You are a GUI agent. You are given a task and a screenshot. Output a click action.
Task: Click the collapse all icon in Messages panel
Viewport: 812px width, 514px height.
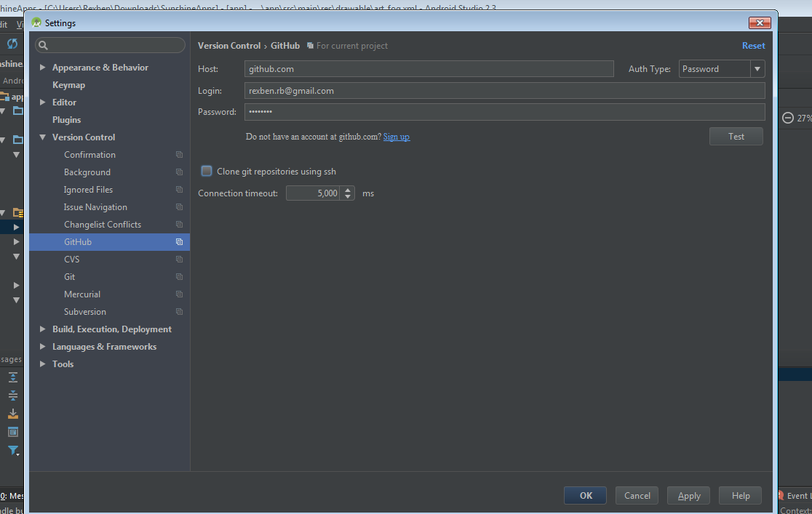tap(13, 395)
